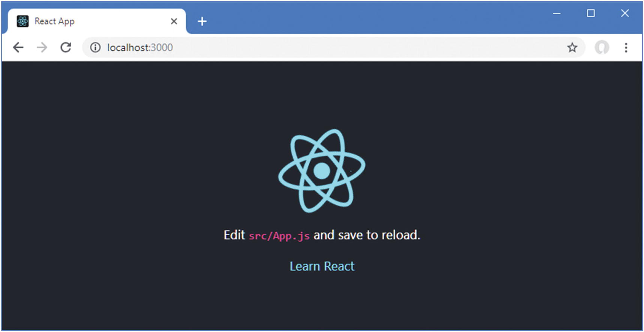Open a new tab with the plus button

202,21
